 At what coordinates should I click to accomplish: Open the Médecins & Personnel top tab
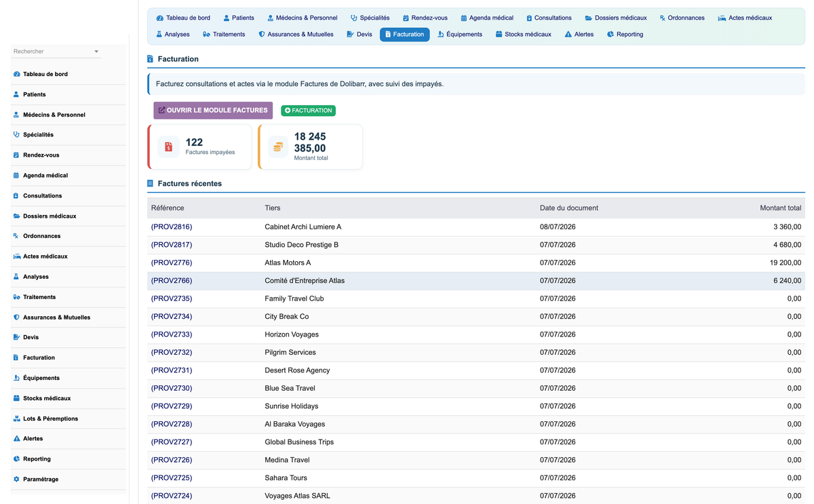(x=302, y=18)
